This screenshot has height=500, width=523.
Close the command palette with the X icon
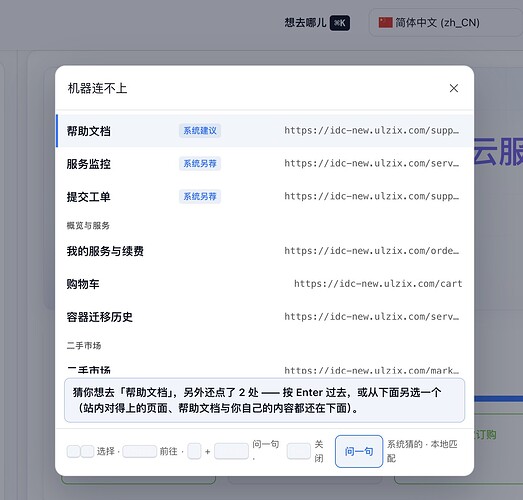[x=454, y=88]
